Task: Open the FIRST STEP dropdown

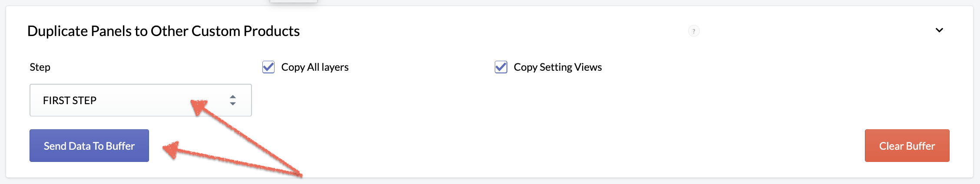Action: (141, 100)
